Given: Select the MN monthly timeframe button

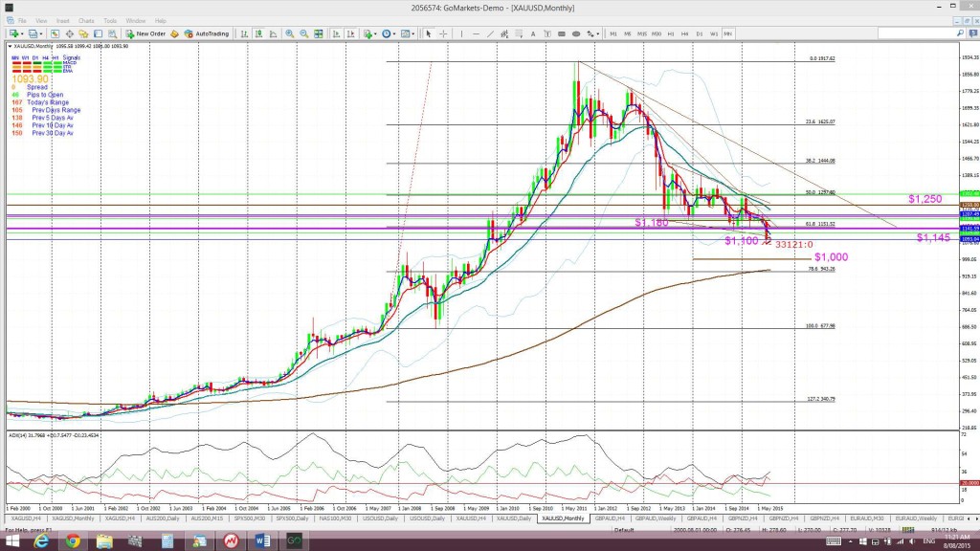Looking at the screenshot, I should pyautogui.click(x=728, y=33).
